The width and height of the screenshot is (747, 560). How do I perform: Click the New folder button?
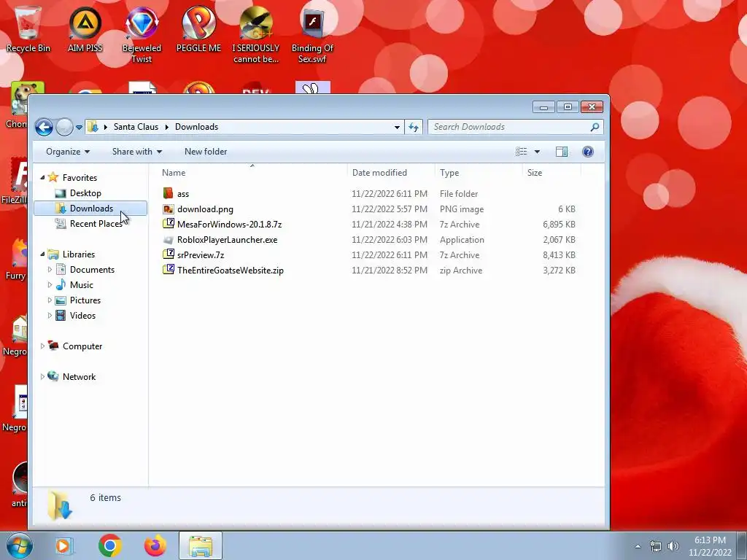[x=206, y=152]
